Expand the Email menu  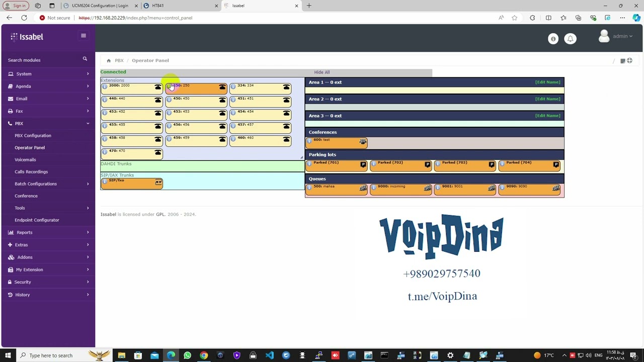(x=48, y=99)
